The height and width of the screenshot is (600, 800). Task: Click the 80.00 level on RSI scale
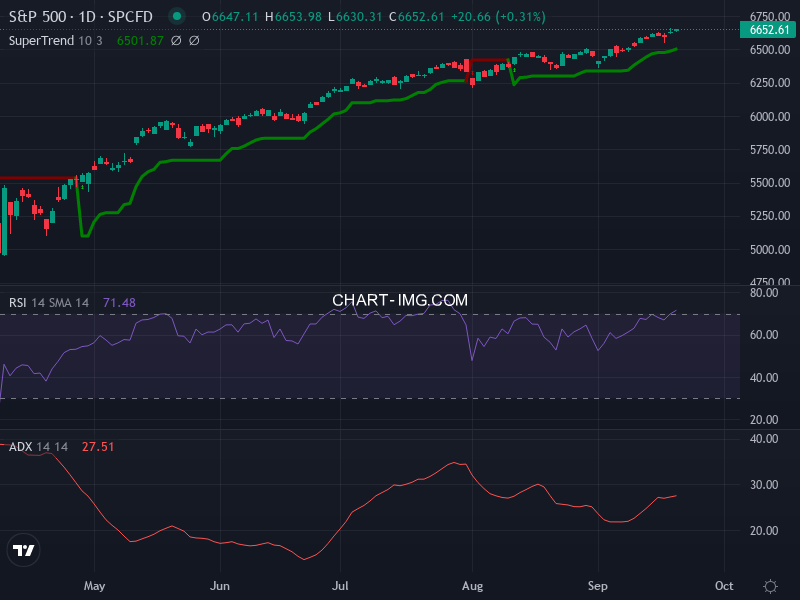point(765,293)
